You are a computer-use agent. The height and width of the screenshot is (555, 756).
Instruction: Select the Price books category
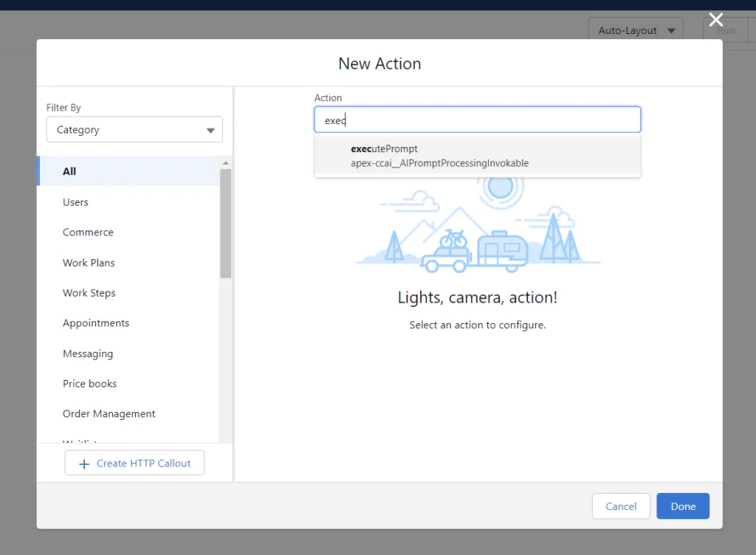89,384
